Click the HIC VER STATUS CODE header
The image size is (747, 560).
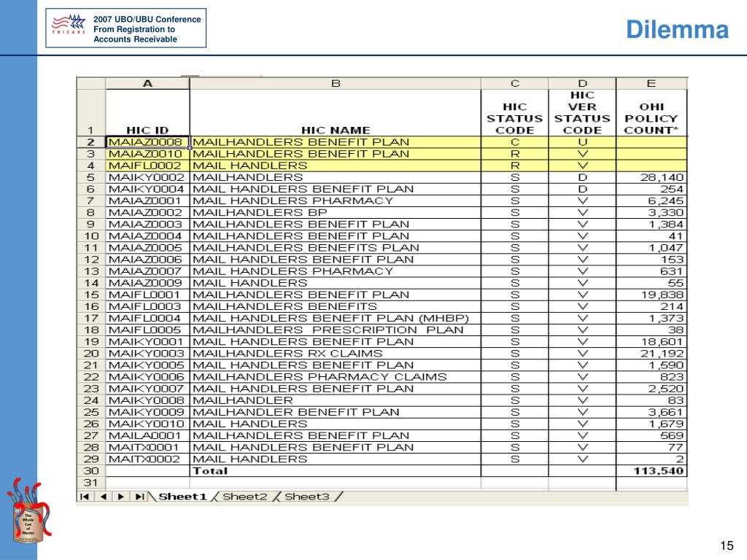pyautogui.click(x=582, y=113)
